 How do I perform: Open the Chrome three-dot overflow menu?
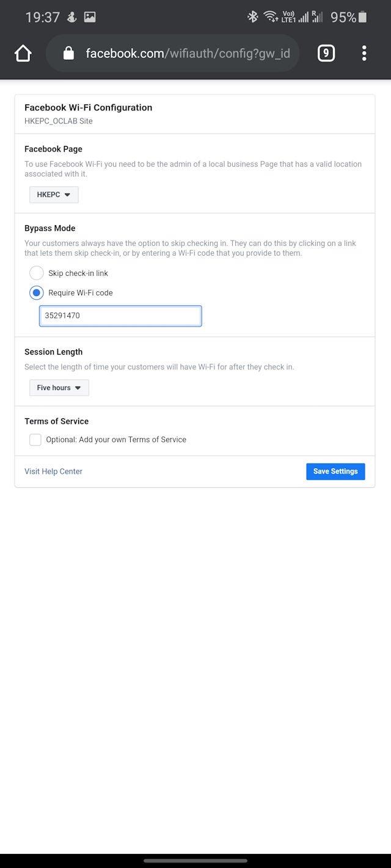tap(364, 54)
